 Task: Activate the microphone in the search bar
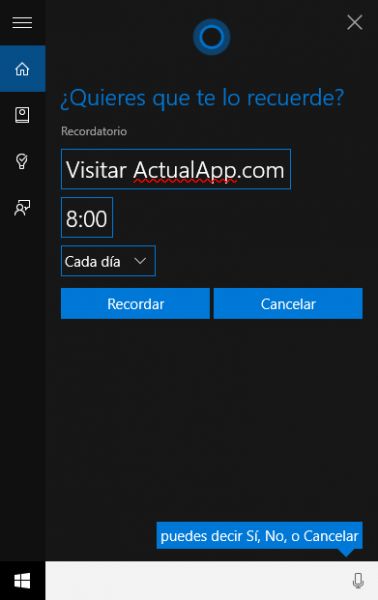(358, 580)
